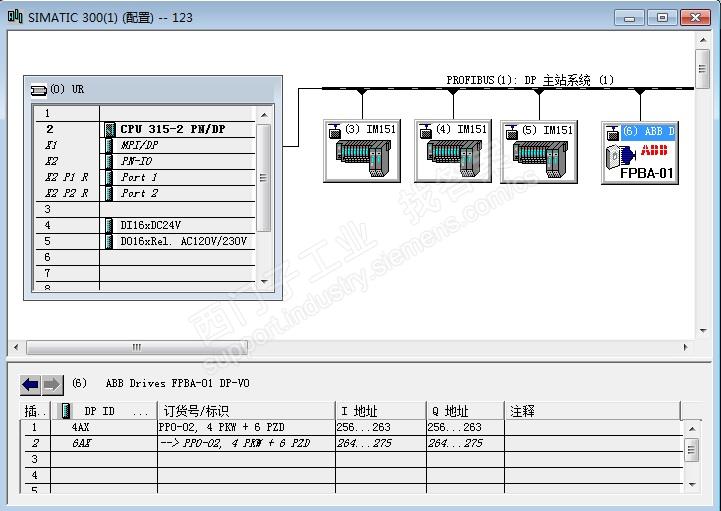Click the small DP slave symbol of station (6)
Image resolution: width=721 pixels, height=511 pixels.
click(612, 133)
